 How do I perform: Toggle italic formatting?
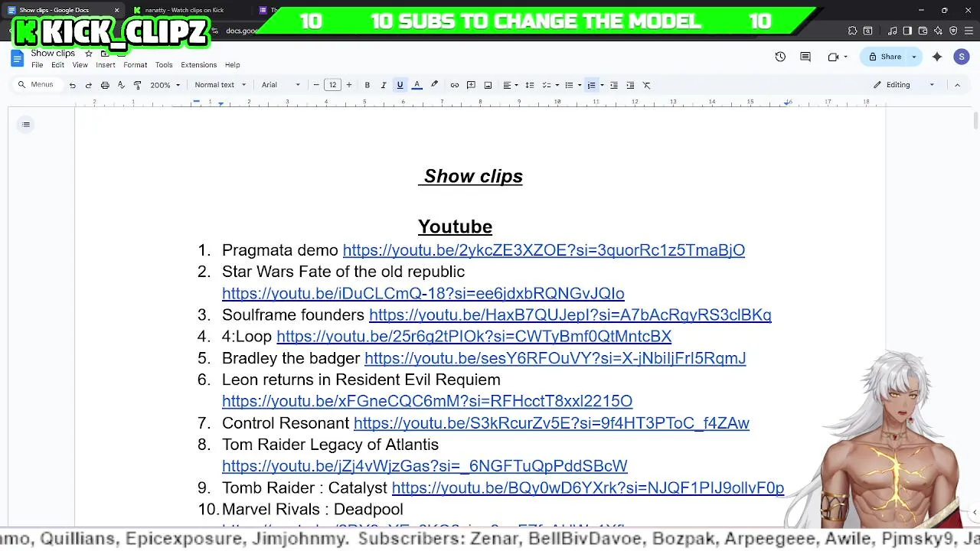pos(384,85)
